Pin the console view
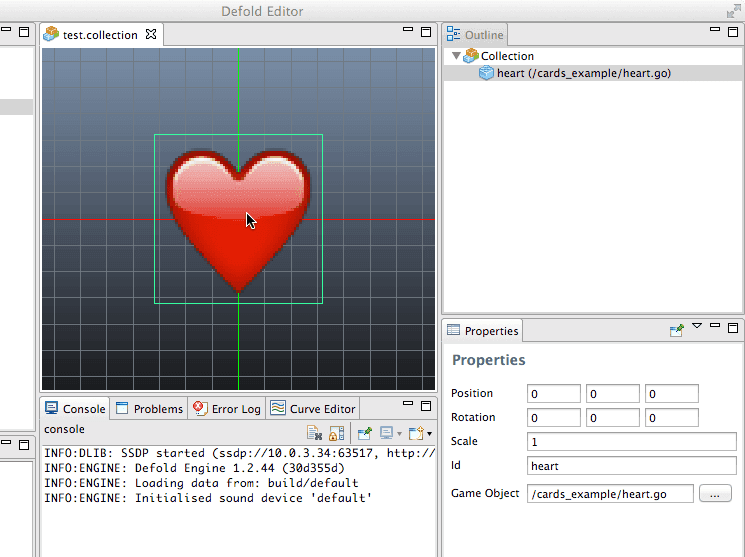 click(364, 433)
